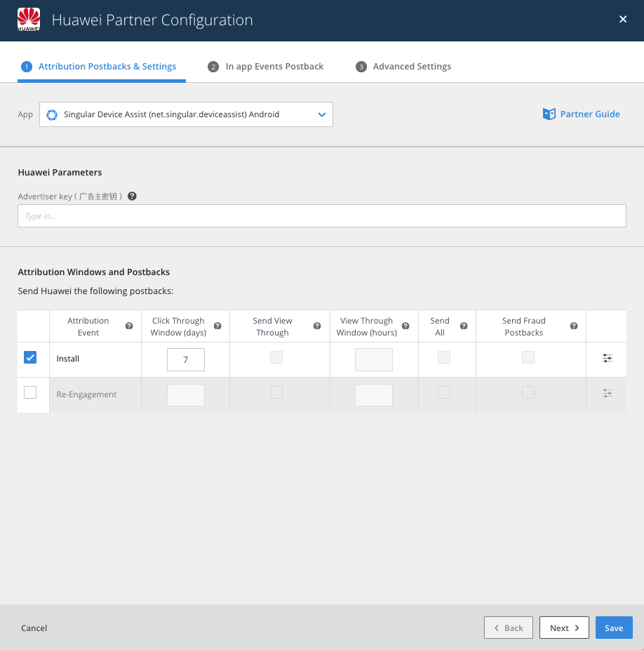
Task: Show help for Send Fraud Postbacks column
Action: [574, 326]
